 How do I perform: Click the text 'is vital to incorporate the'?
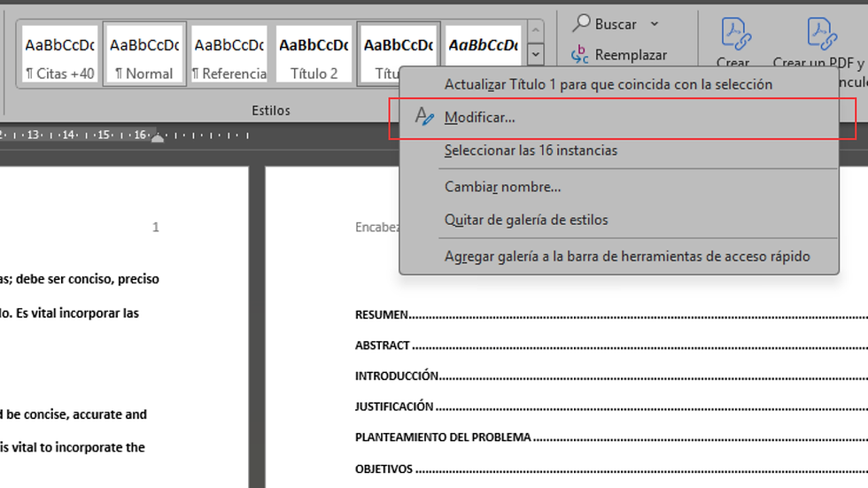pos(73,447)
